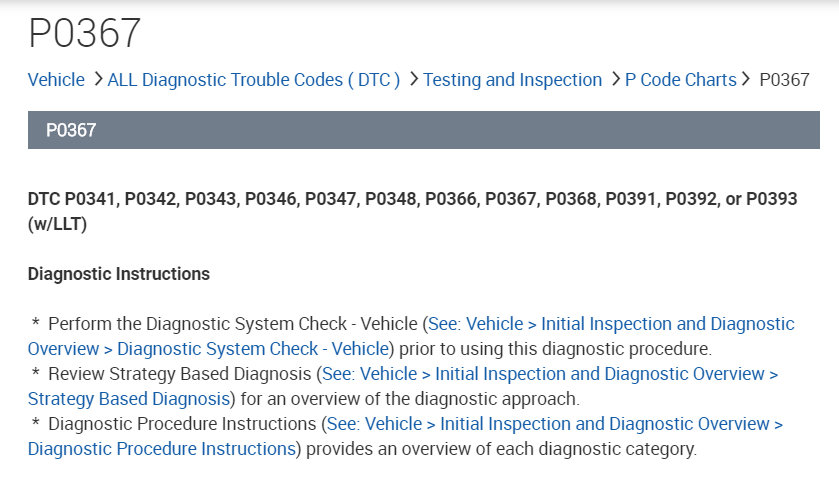Click the chevron before P Code Charts

point(615,80)
